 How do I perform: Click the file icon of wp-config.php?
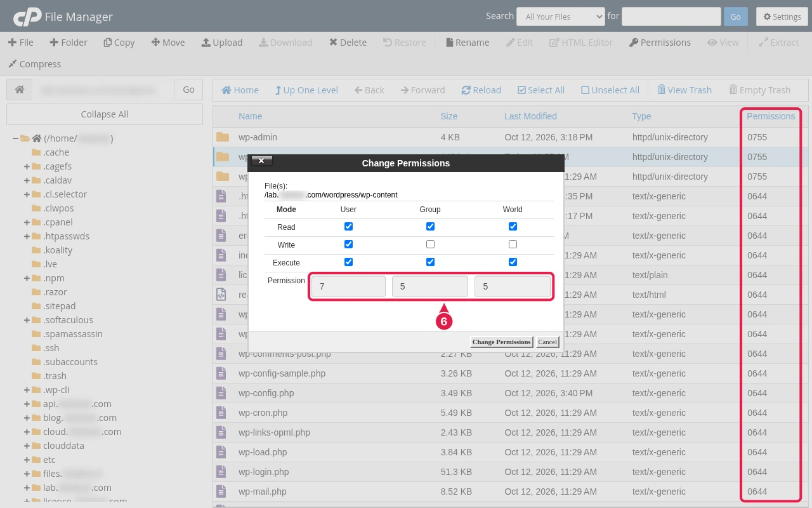click(221, 393)
